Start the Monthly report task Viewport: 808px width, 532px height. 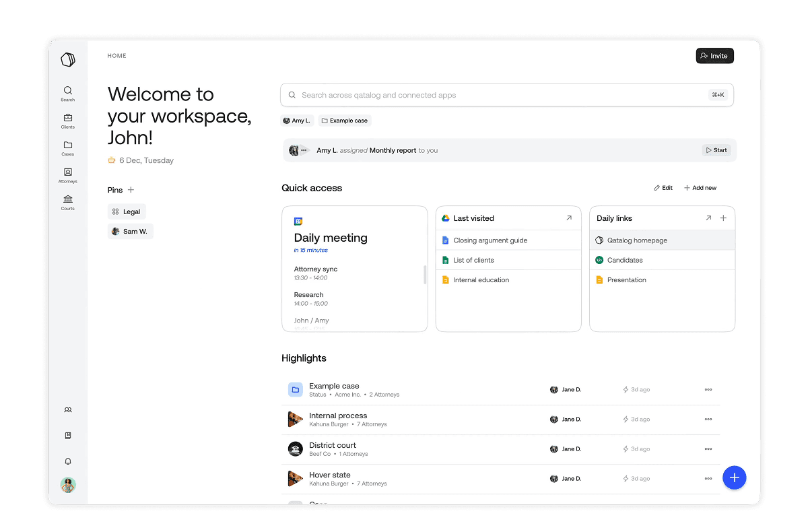click(x=716, y=150)
